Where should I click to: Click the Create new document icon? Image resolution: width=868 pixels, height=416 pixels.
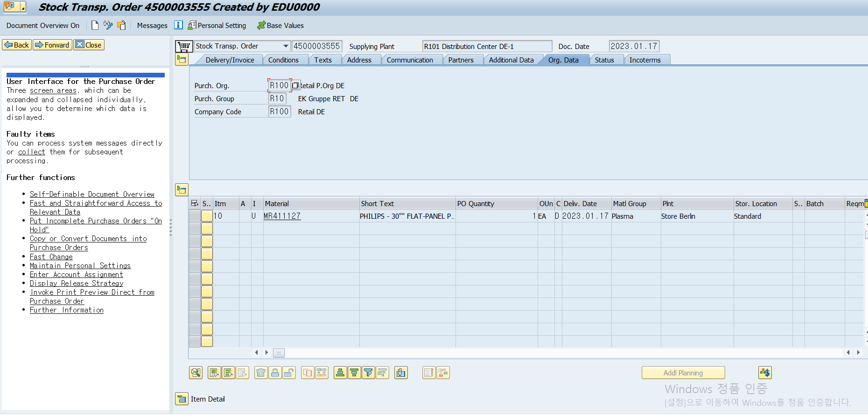(x=95, y=25)
